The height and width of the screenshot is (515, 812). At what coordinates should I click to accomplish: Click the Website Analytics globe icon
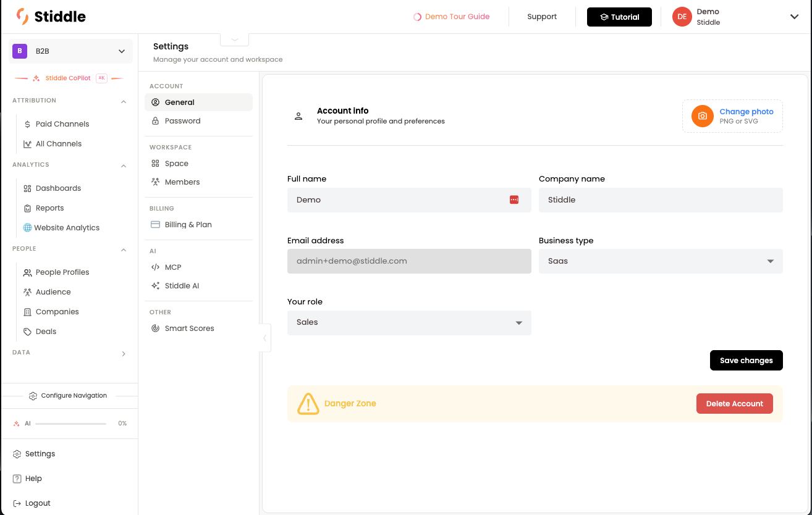pos(27,228)
